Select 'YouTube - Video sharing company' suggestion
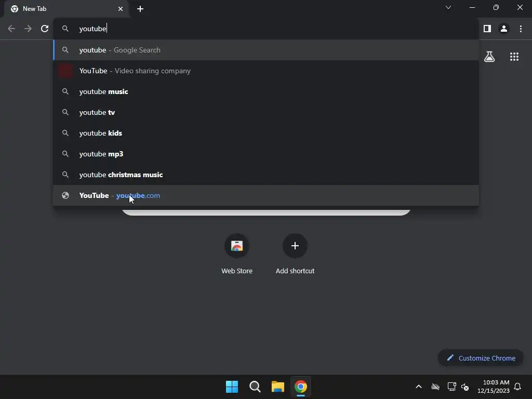 (266, 71)
